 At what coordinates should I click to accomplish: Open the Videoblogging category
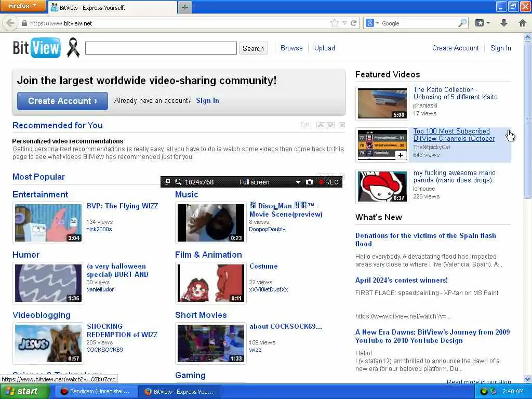pos(42,315)
